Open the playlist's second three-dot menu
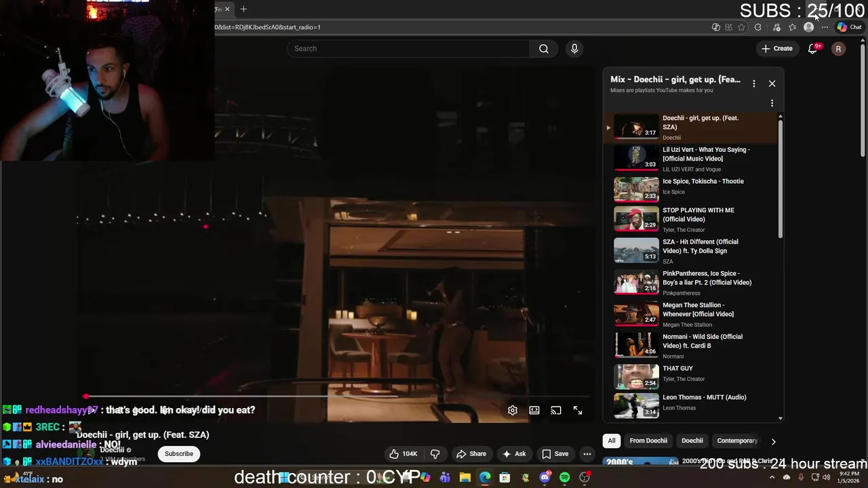 772,103
